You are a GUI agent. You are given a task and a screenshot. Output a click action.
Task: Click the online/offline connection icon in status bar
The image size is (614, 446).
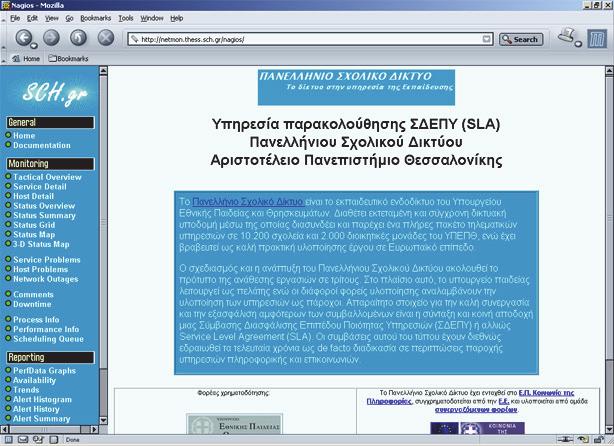click(x=563, y=440)
